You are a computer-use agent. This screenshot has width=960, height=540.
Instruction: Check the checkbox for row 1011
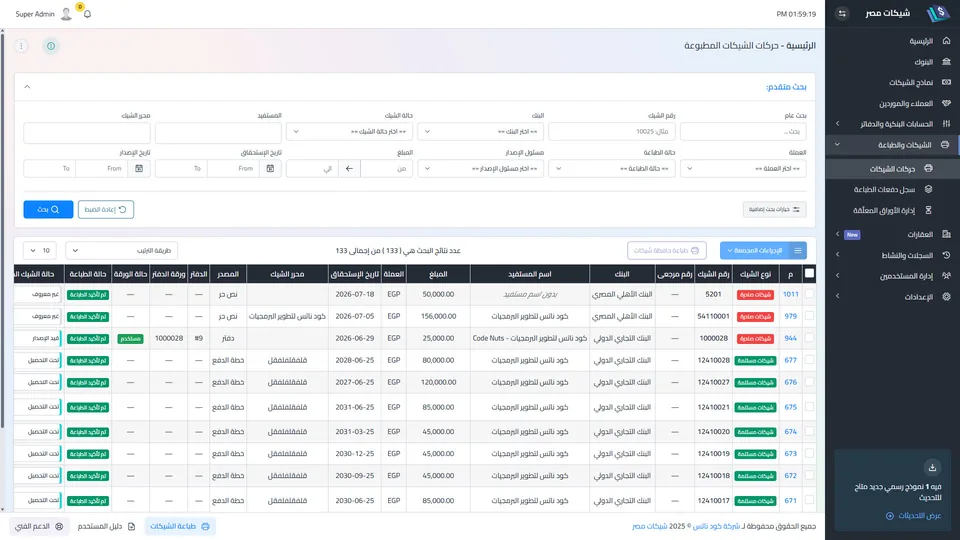(809, 294)
